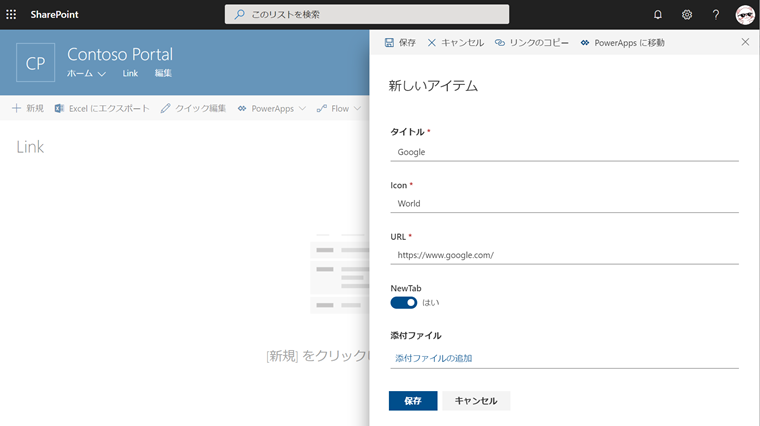The image size is (760, 426).
Task: Click the quick edit pencil icon
Action: [166, 108]
